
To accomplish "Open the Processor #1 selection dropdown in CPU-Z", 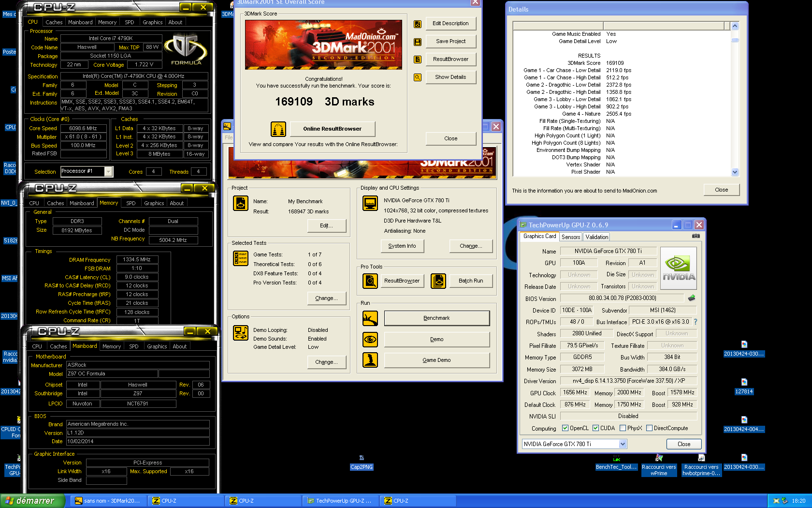I will (108, 172).
